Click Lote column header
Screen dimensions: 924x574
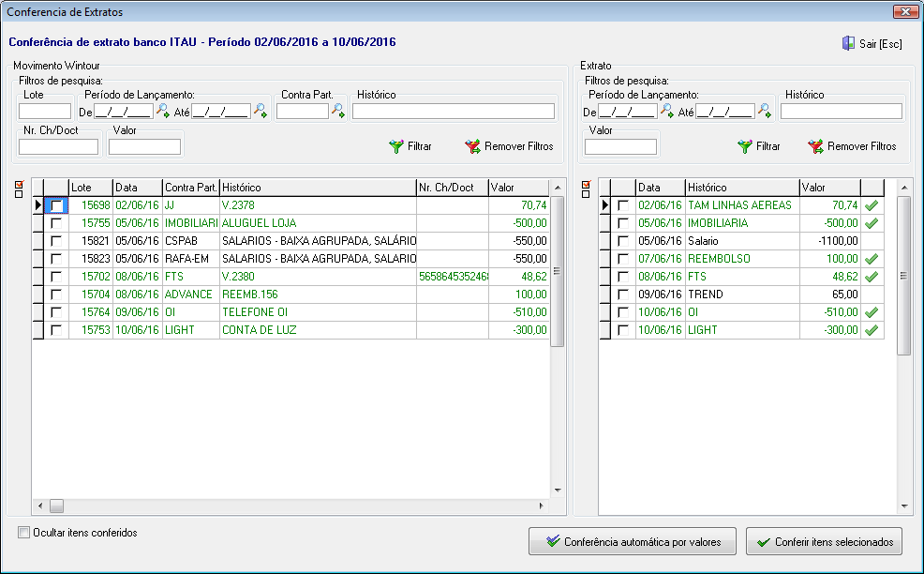(x=91, y=188)
